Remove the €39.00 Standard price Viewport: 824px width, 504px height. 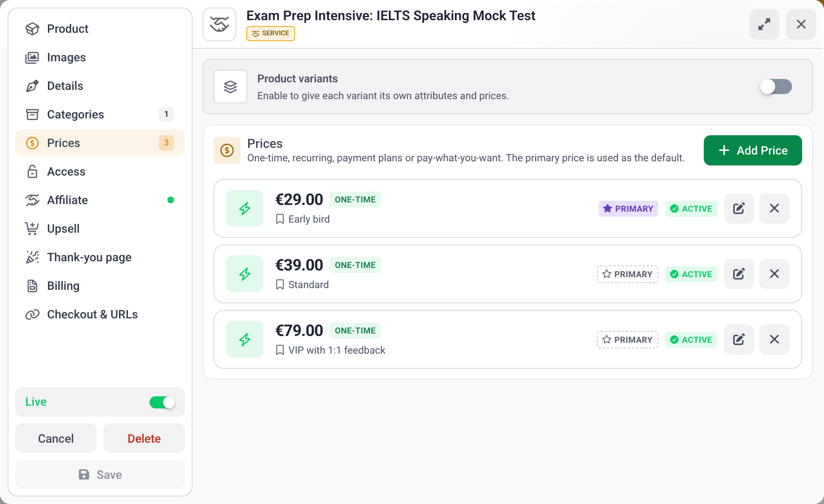click(774, 274)
